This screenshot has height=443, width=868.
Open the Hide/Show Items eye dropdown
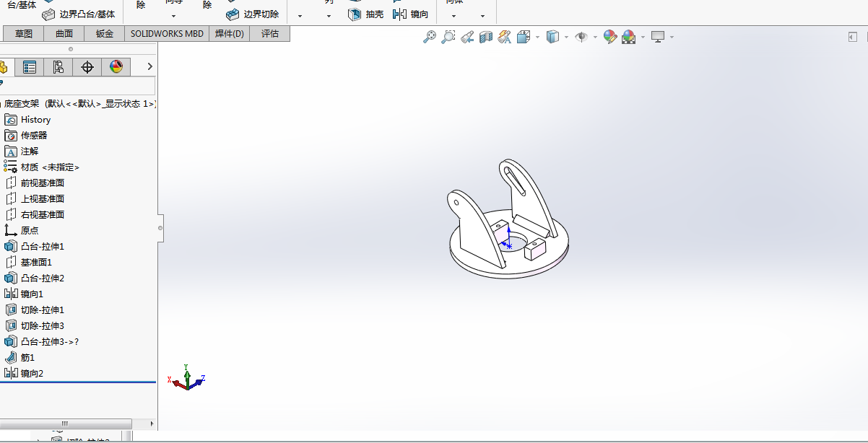point(595,37)
